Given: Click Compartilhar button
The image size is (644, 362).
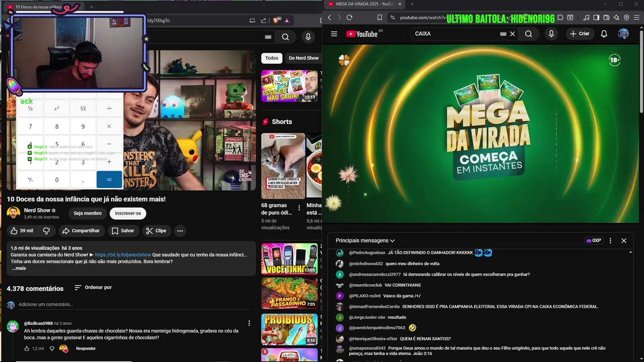Looking at the screenshot, I should [x=80, y=231].
